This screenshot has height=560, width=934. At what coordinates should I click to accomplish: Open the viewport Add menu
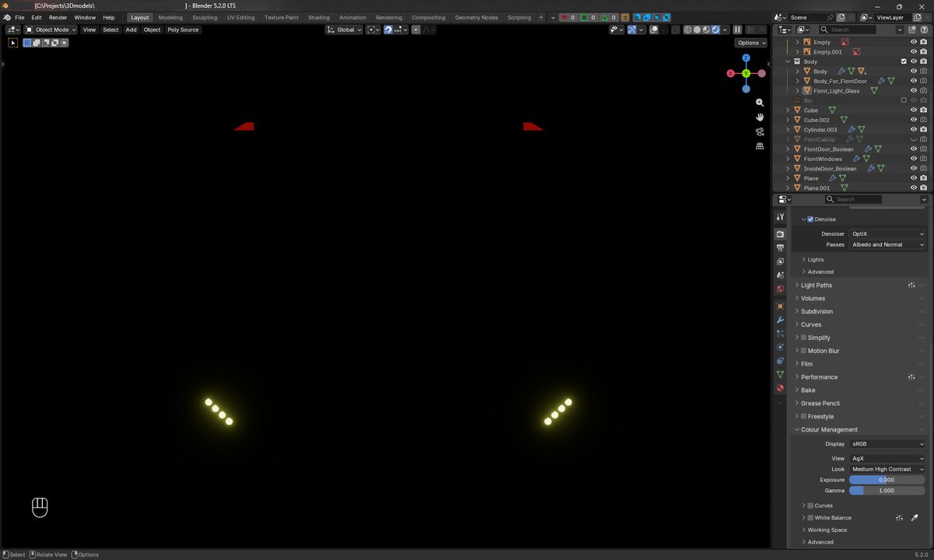(x=131, y=30)
